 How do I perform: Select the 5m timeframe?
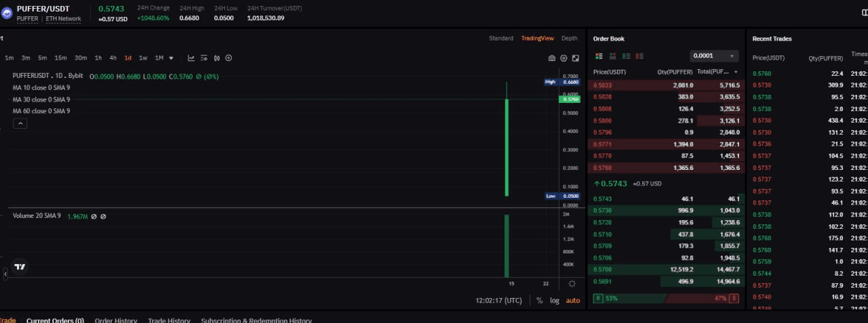coord(43,58)
